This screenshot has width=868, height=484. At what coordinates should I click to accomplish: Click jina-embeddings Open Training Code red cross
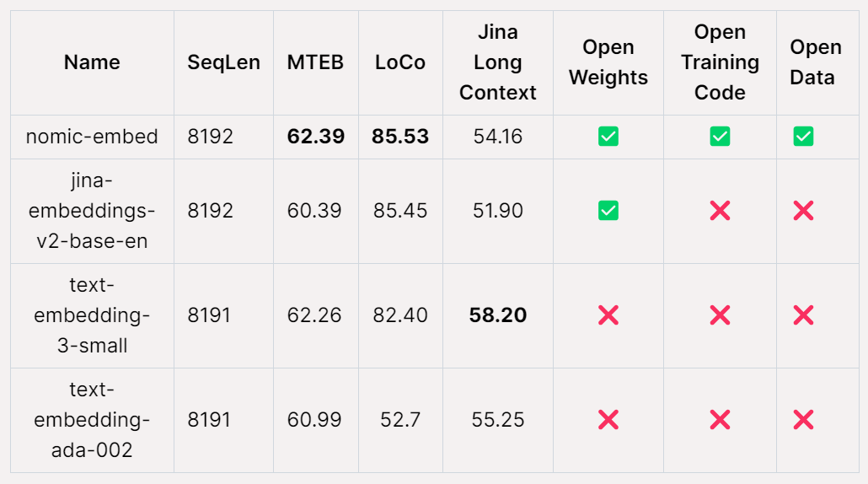coord(720,210)
